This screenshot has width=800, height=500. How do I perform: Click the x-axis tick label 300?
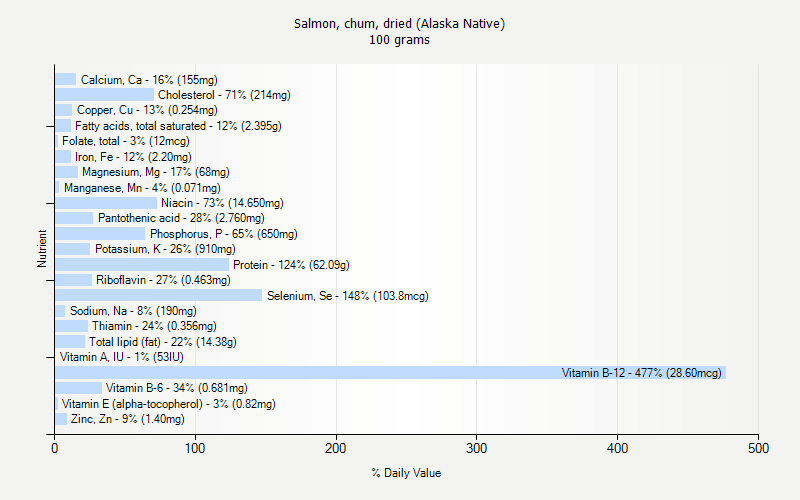(477, 448)
